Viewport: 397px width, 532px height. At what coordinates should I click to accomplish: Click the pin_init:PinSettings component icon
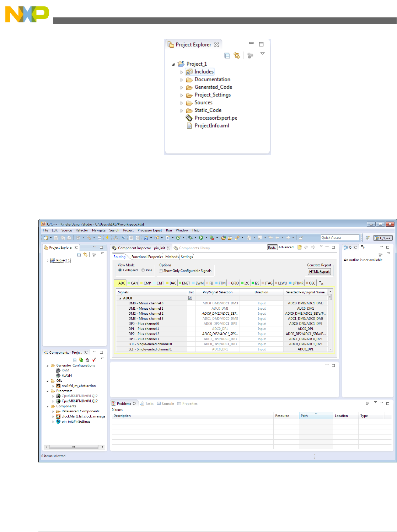[x=58, y=422]
